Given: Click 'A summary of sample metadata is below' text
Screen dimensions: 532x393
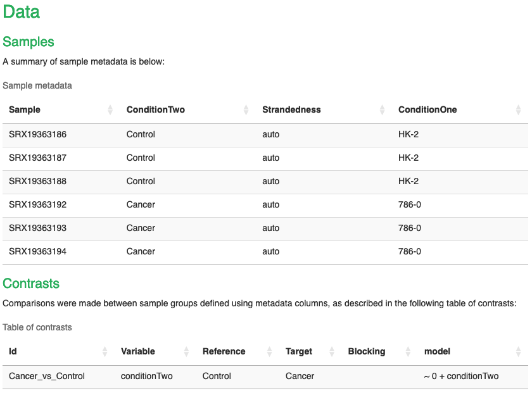Looking at the screenshot, I should point(84,62).
